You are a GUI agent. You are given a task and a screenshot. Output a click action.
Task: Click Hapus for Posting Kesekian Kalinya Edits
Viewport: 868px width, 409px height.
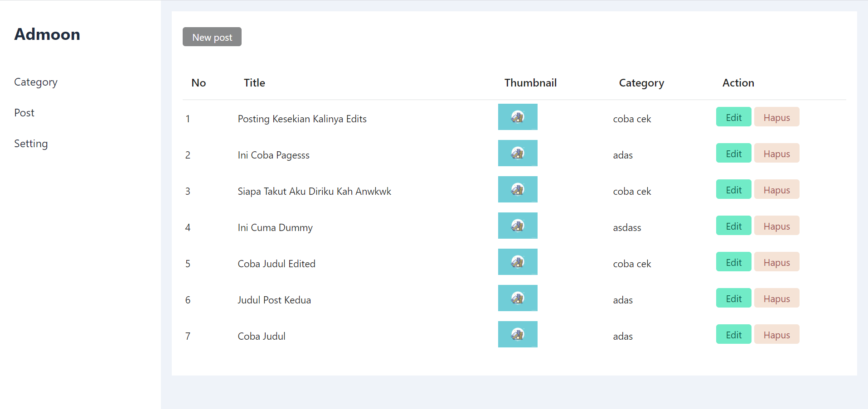point(776,117)
